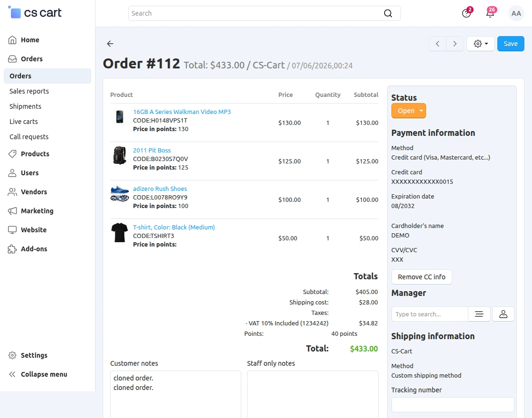Click the Pit Boss backpack thumbnail
This screenshot has height=418, width=532.
(119, 155)
